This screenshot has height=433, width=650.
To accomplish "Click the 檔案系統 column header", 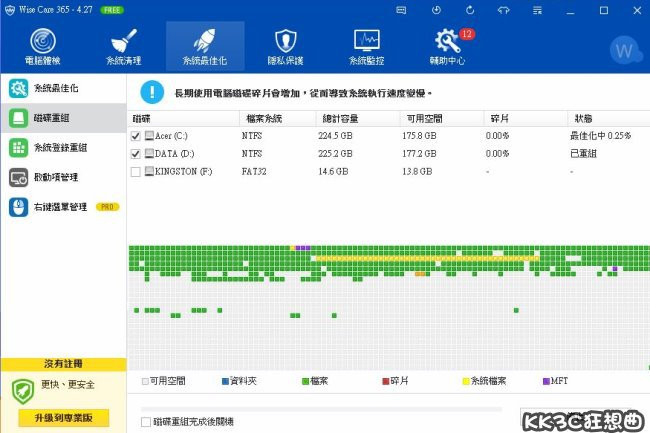I will 278,119.
